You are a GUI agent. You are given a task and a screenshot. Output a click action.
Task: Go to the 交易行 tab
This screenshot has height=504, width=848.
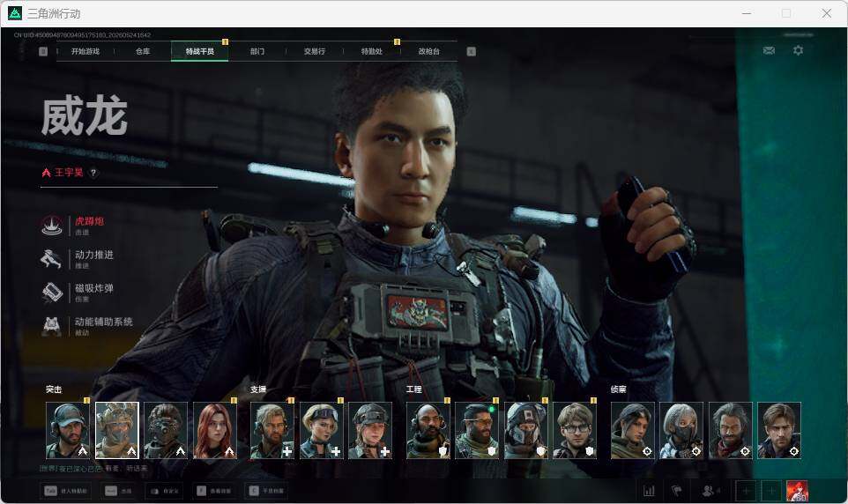coord(314,51)
